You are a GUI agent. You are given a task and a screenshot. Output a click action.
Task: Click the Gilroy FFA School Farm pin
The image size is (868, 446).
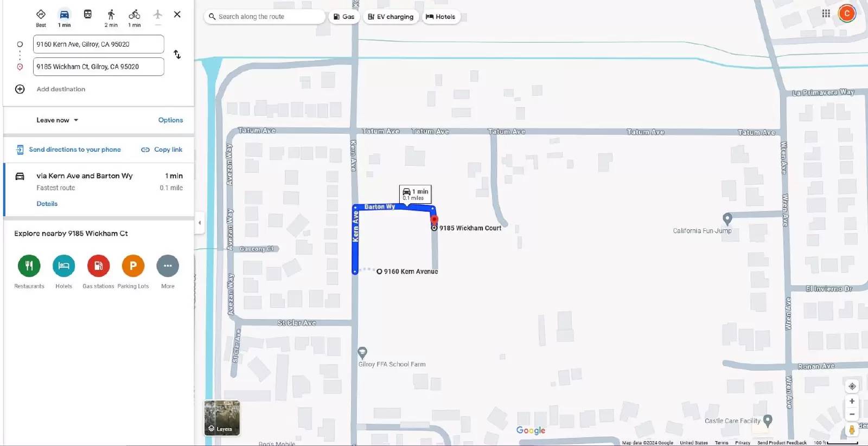pyautogui.click(x=362, y=353)
